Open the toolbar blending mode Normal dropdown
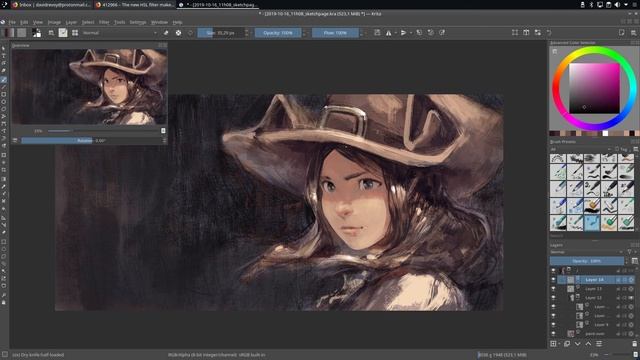 [x=119, y=33]
